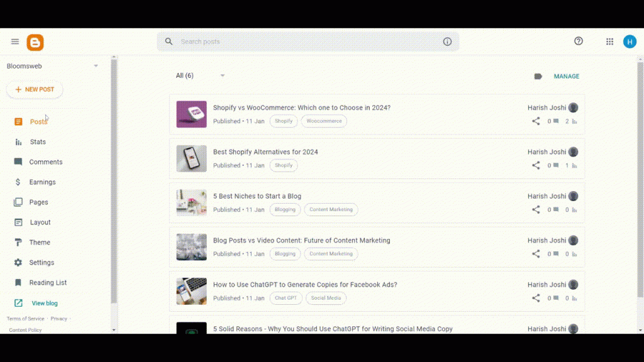Click into the Search posts field

(308, 41)
